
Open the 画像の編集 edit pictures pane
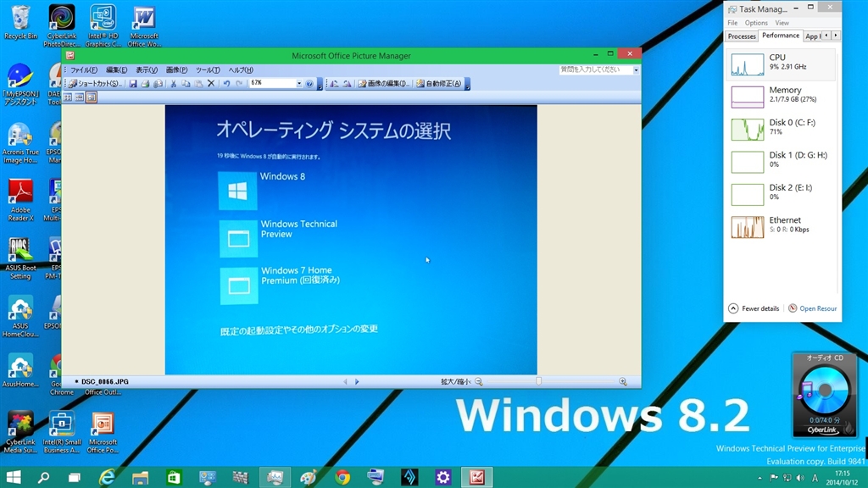pyautogui.click(x=384, y=84)
